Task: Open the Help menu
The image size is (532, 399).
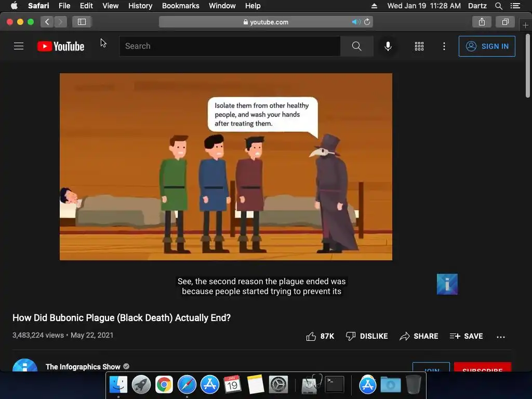Action: click(x=253, y=6)
